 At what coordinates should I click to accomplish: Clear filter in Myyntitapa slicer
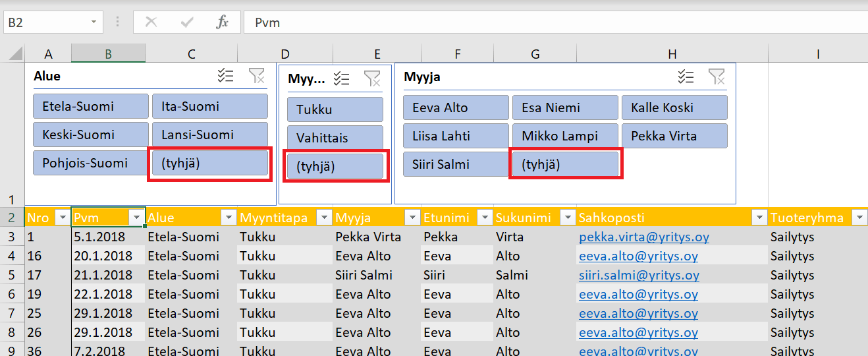372,78
